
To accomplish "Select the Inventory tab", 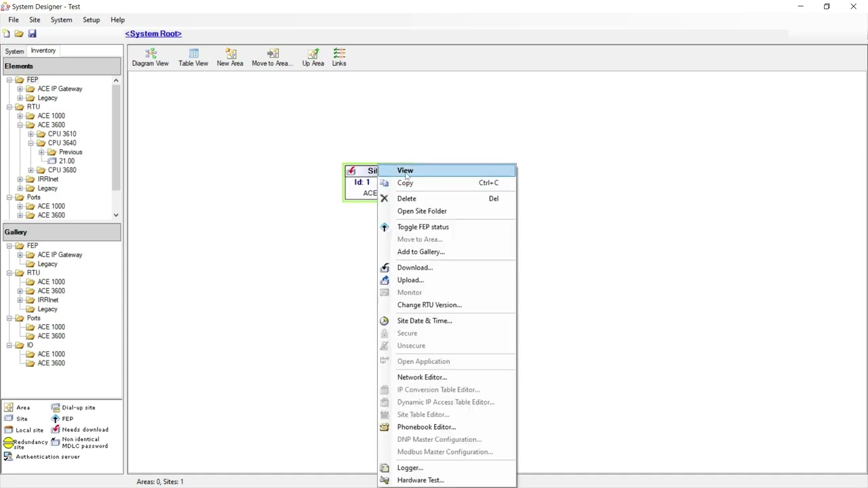I will point(43,51).
